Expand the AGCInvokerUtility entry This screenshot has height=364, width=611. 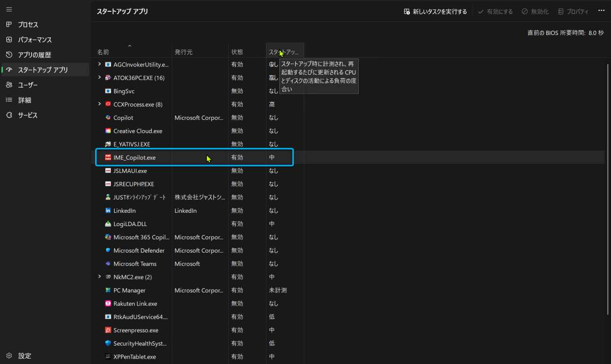click(x=100, y=64)
